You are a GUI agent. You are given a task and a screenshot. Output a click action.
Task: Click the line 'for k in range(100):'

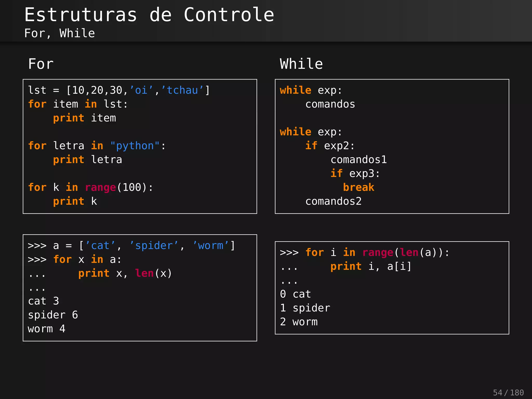tap(91, 187)
